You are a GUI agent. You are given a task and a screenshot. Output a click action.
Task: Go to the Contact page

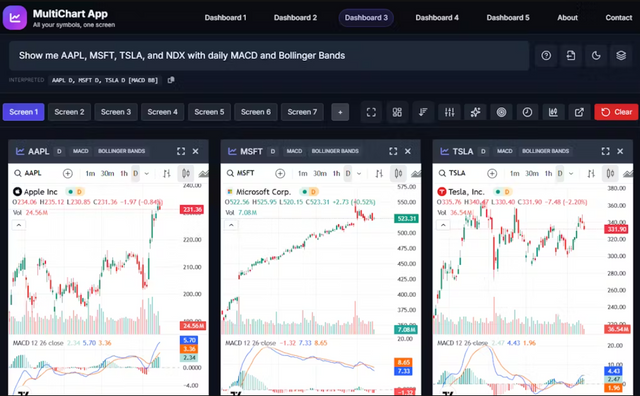tap(618, 18)
